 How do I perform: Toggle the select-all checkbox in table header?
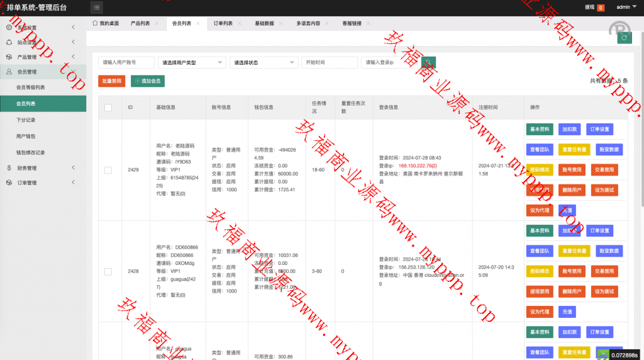click(108, 108)
